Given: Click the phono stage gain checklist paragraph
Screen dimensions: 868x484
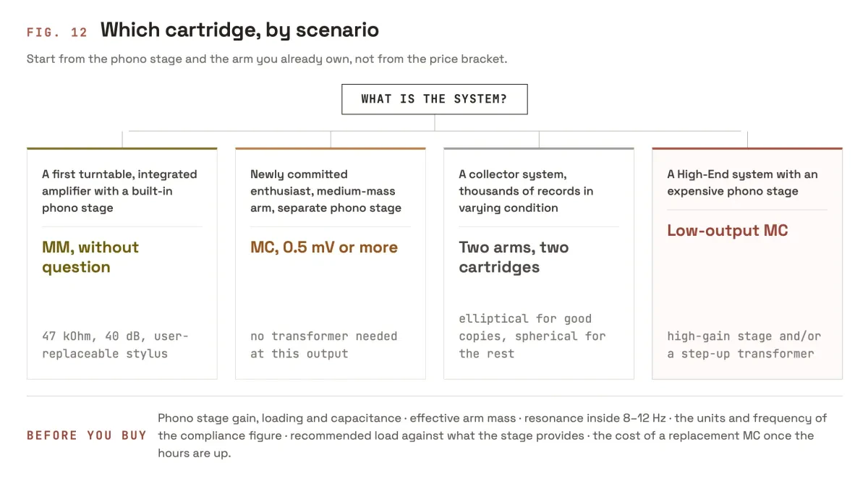Looking at the screenshot, I should point(493,436).
